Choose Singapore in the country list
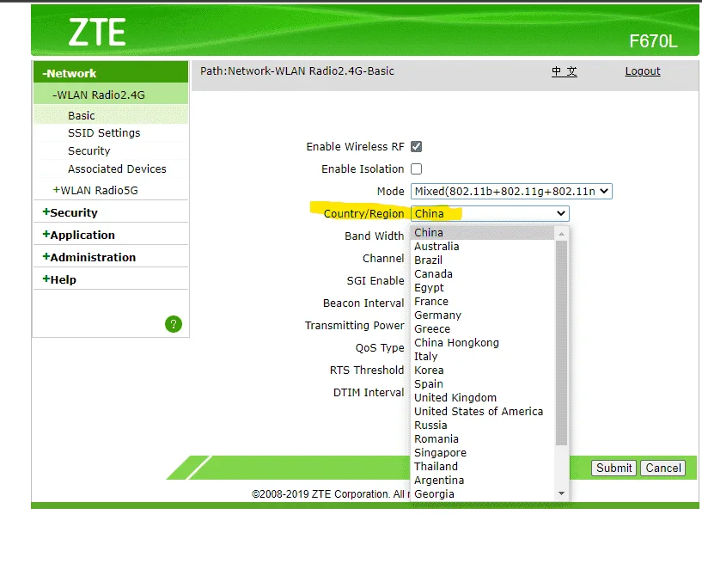This screenshot has height=588, width=702. pyautogui.click(x=483, y=453)
